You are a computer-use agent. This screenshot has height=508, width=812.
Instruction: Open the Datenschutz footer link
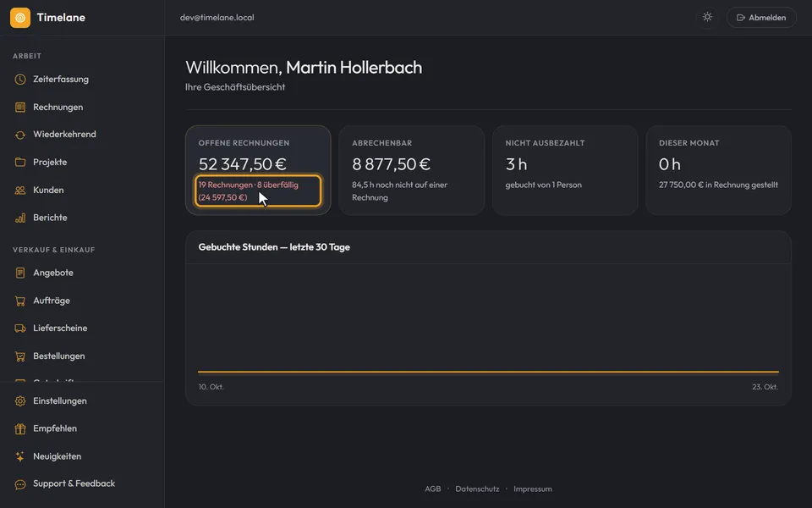(x=477, y=489)
